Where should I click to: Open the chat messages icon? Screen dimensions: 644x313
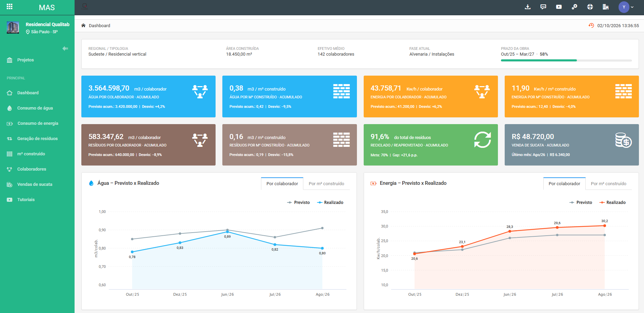[543, 7]
